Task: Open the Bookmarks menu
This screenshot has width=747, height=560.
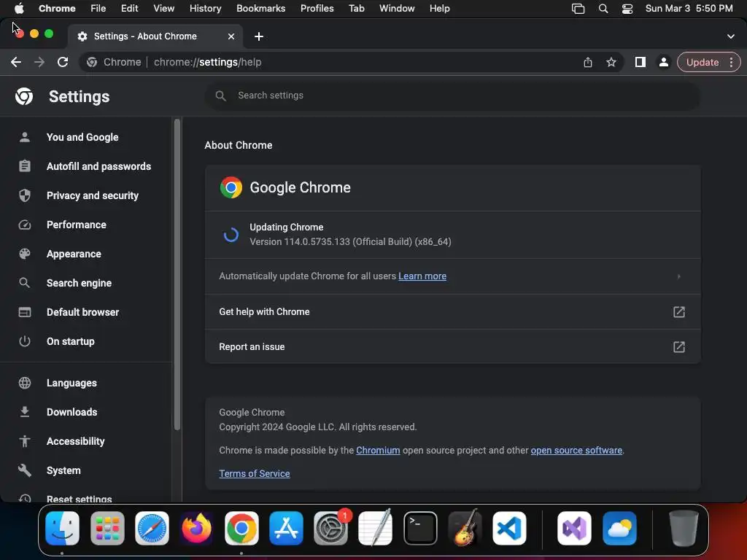Action: point(260,9)
